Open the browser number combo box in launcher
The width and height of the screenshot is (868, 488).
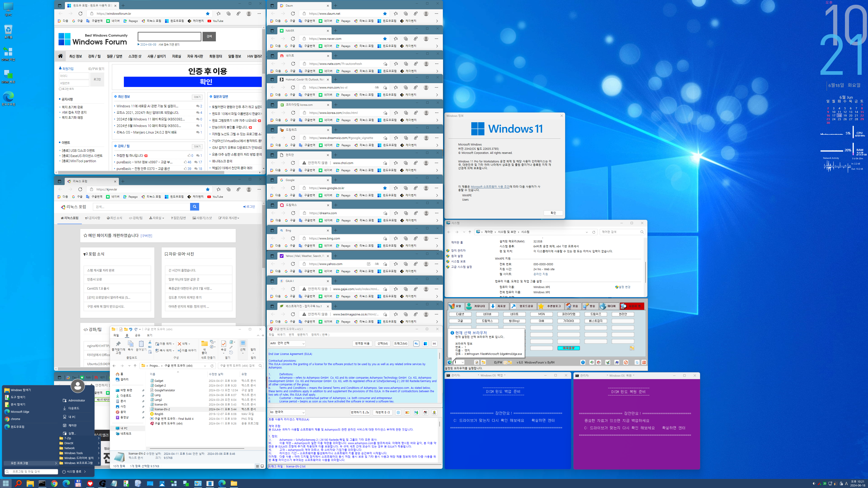tap(459, 362)
